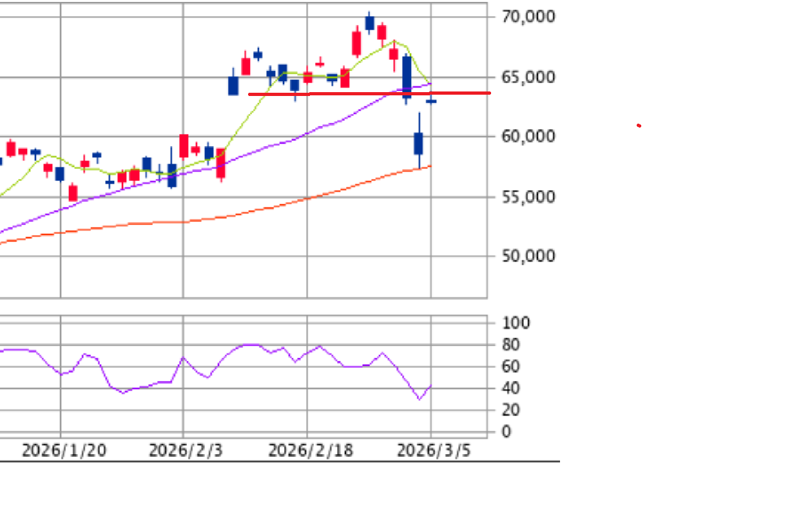
Task: Click the 40 label on oscillator axis
Action: (511, 388)
